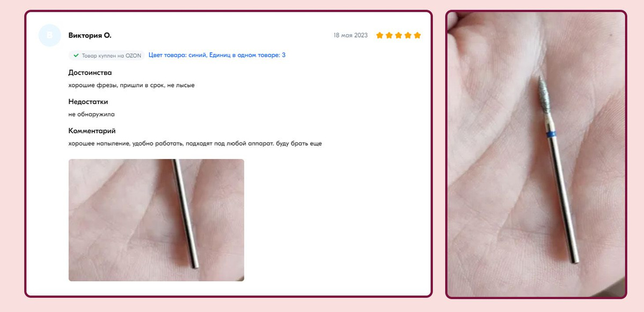The image size is (644, 312).
Task: Click the fourth orange rating star
Action: click(x=408, y=35)
